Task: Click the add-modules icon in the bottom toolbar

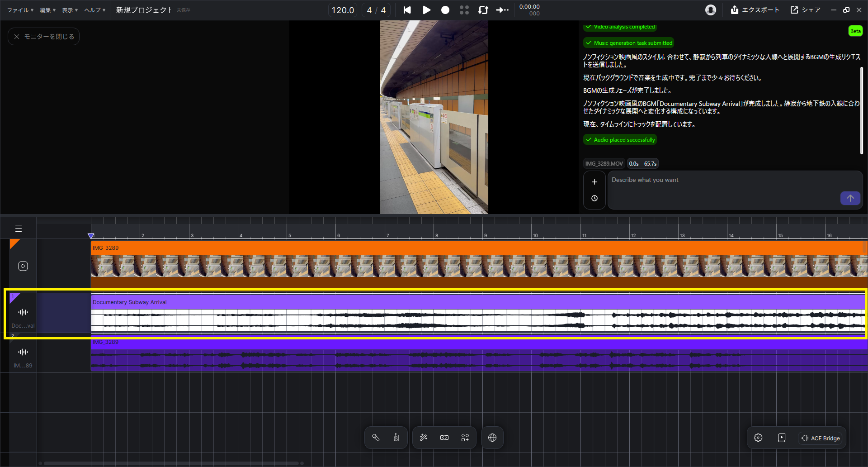Action: coord(465,438)
